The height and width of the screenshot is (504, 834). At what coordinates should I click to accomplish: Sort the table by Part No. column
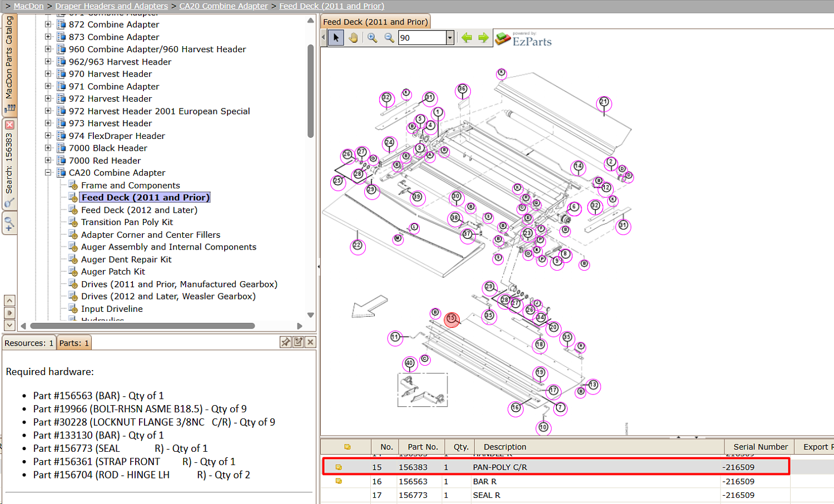point(423,447)
